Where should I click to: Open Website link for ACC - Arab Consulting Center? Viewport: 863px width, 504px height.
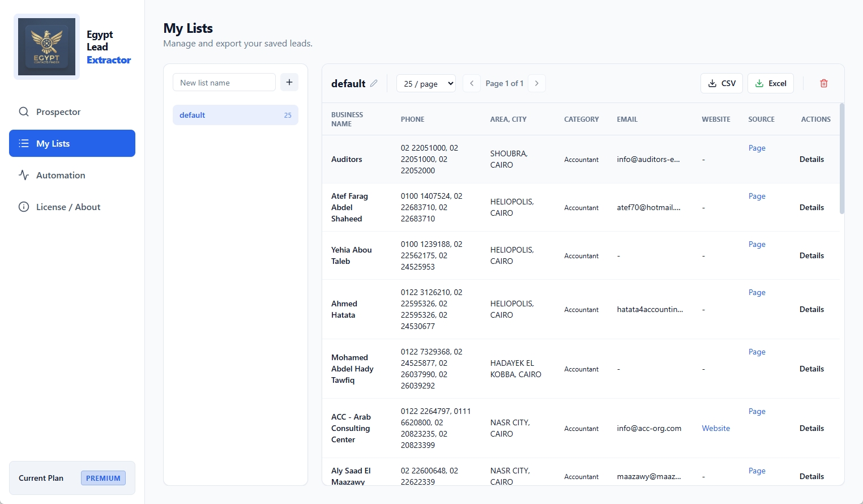click(716, 428)
